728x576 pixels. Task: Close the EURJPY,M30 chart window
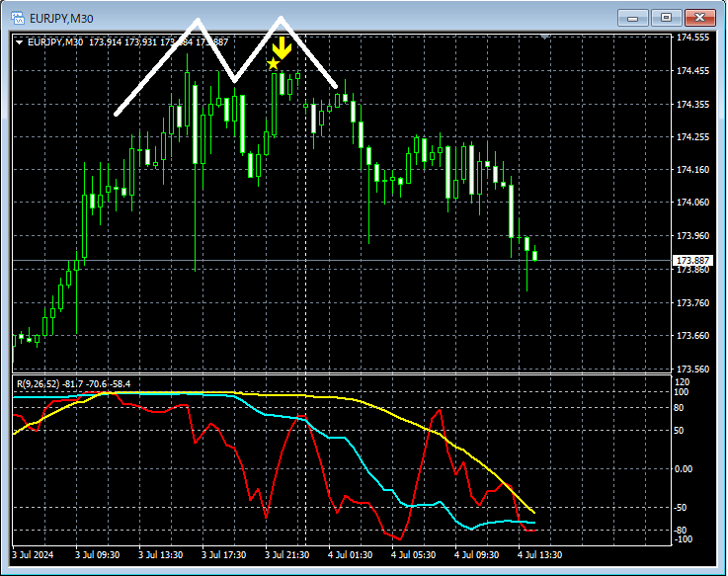click(x=699, y=18)
